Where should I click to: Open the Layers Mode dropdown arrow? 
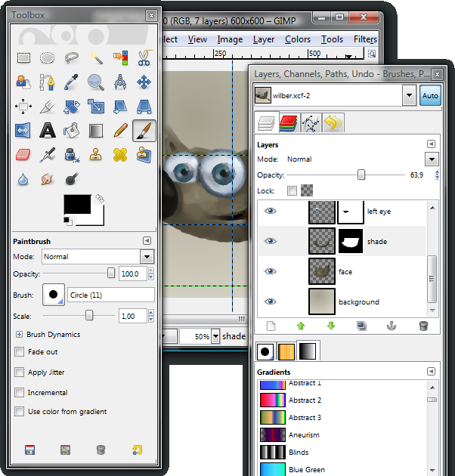coord(432,159)
